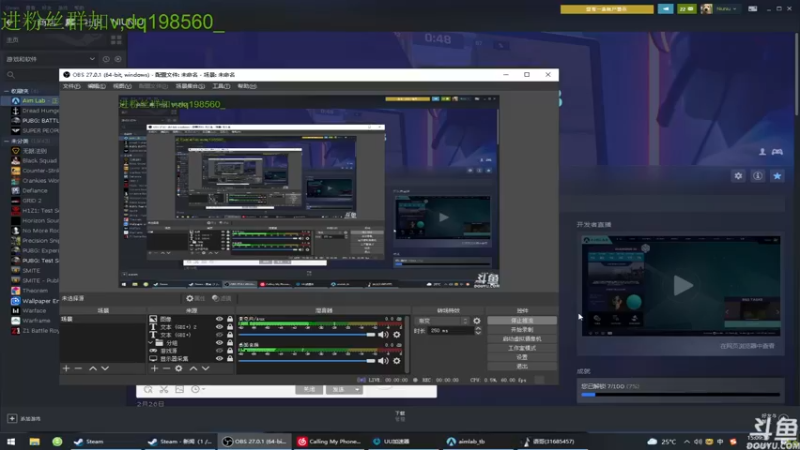Toggle lock on 文本 (GDI+) 2 source
Image resolution: width=800 pixels, height=450 pixels.
(x=230, y=327)
